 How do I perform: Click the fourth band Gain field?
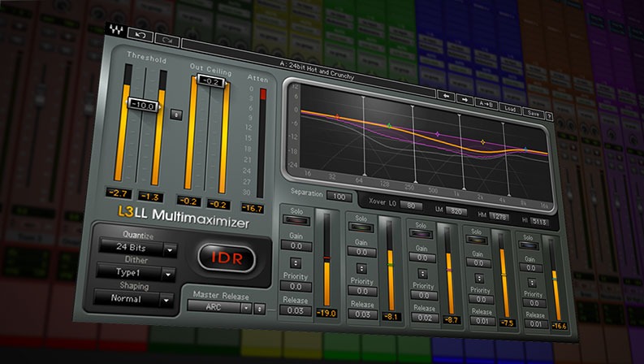(x=478, y=263)
